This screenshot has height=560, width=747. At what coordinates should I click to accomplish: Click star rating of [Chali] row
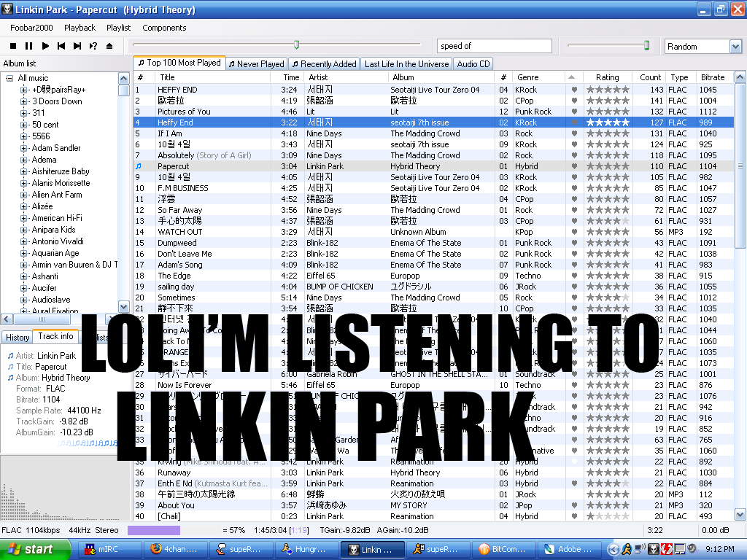608,516
